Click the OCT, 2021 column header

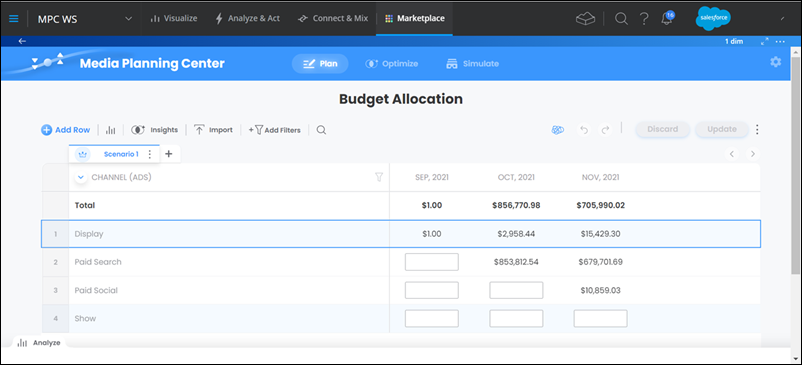[516, 177]
